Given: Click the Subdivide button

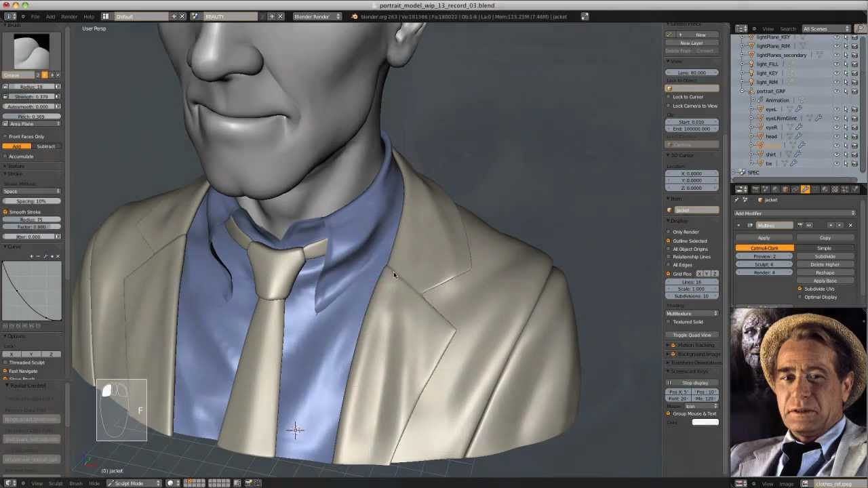Looking at the screenshot, I should point(825,257).
